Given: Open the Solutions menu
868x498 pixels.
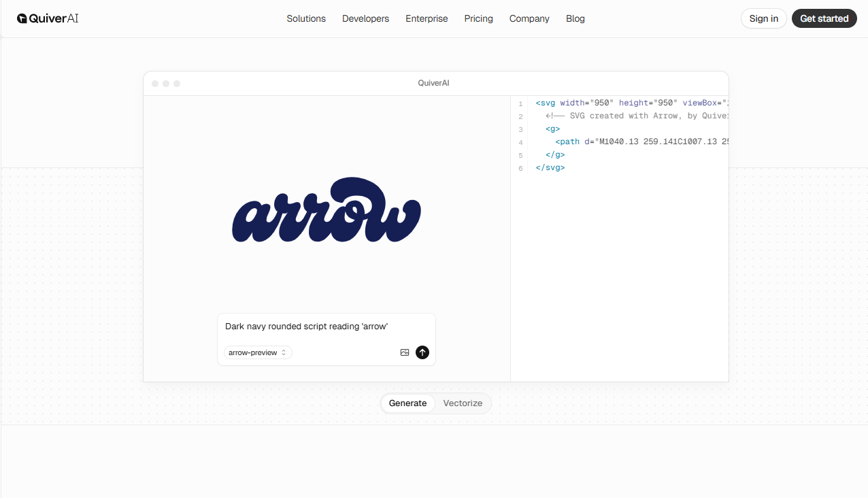Looking at the screenshot, I should pos(306,18).
